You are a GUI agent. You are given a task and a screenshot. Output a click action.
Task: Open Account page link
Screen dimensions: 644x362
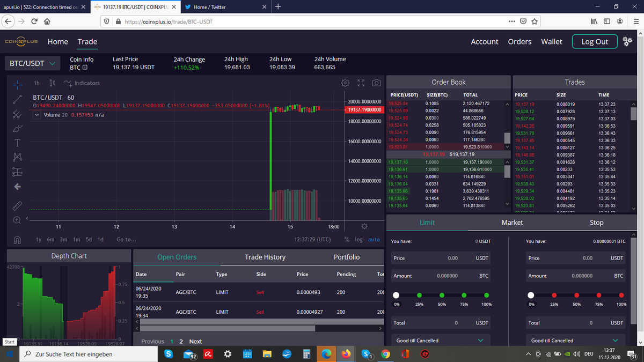click(x=485, y=41)
